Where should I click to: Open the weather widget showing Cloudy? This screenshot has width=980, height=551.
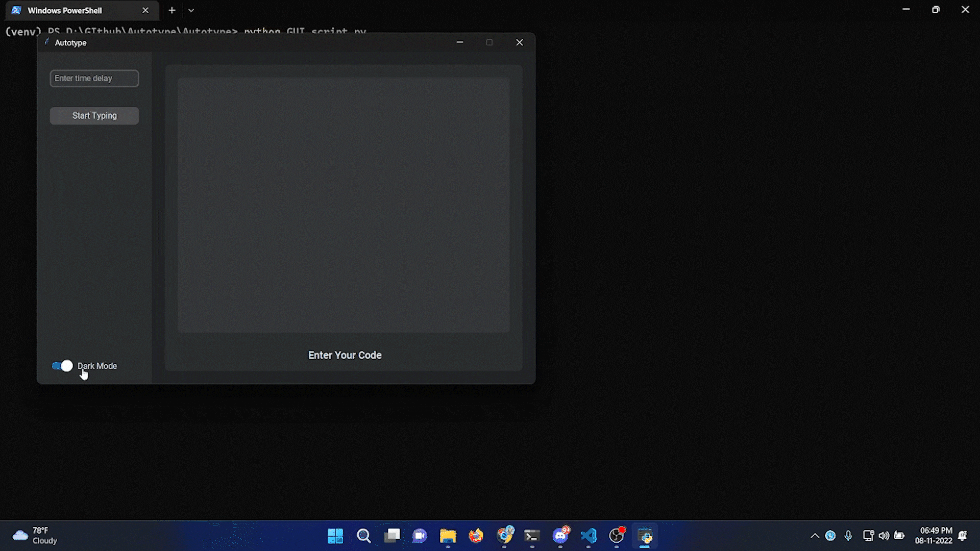tap(35, 536)
